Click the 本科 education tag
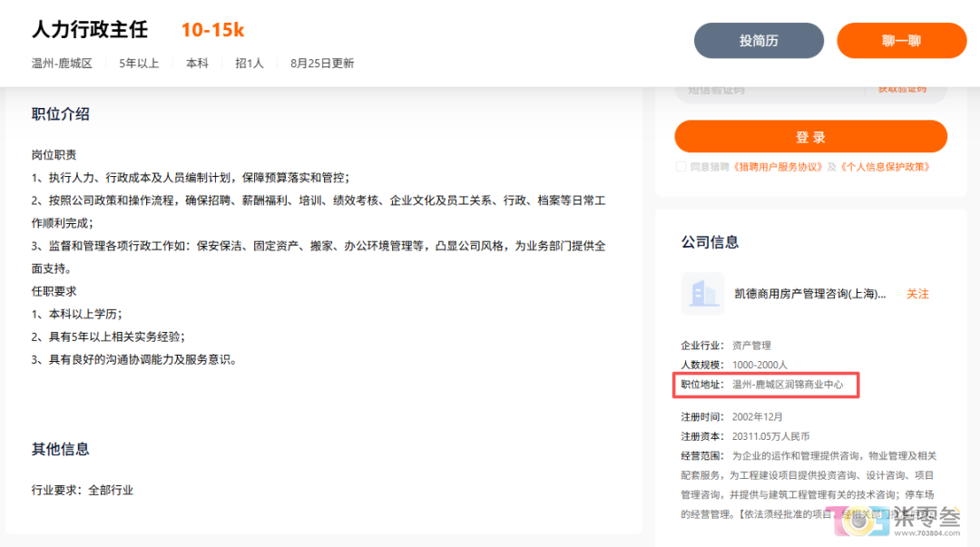980x547 pixels. coord(197,63)
